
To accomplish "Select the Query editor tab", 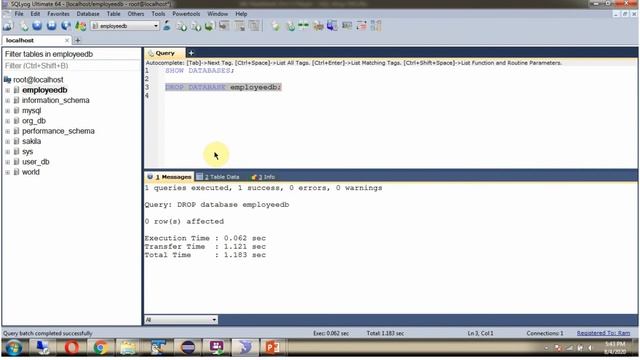I will 165,53.
